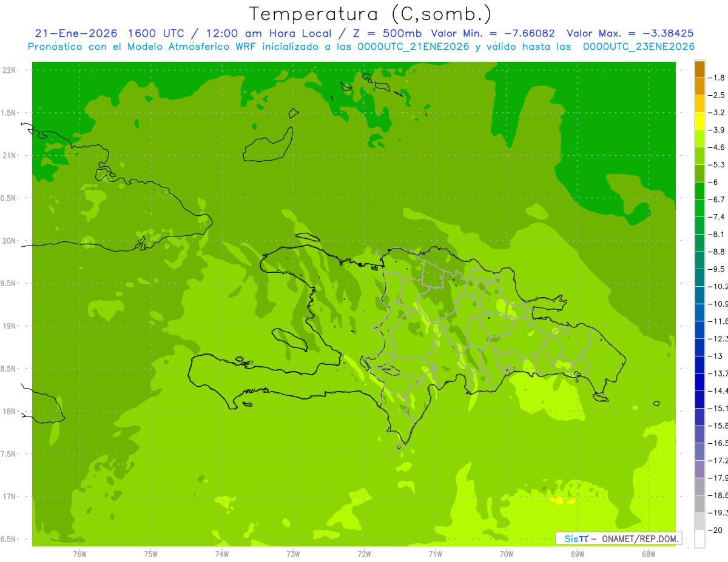Viewport: 728px width, 562px height.
Task: Click the "74W" longitude axis label
Action: pyautogui.click(x=222, y=554)
